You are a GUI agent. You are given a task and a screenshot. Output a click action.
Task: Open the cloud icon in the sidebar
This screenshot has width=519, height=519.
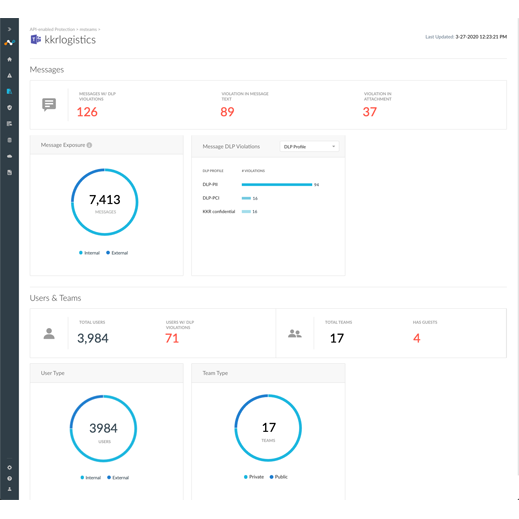[9, 156]
